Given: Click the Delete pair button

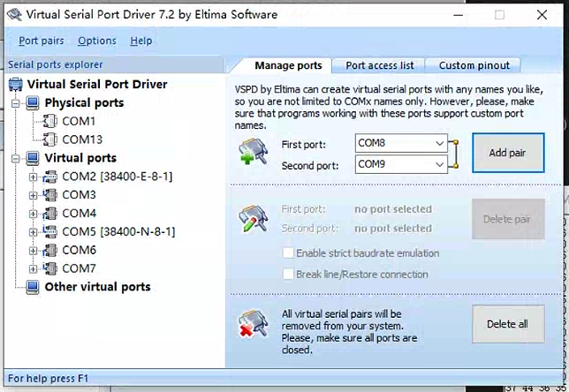Looking at the screenshot, I should 508,219.
